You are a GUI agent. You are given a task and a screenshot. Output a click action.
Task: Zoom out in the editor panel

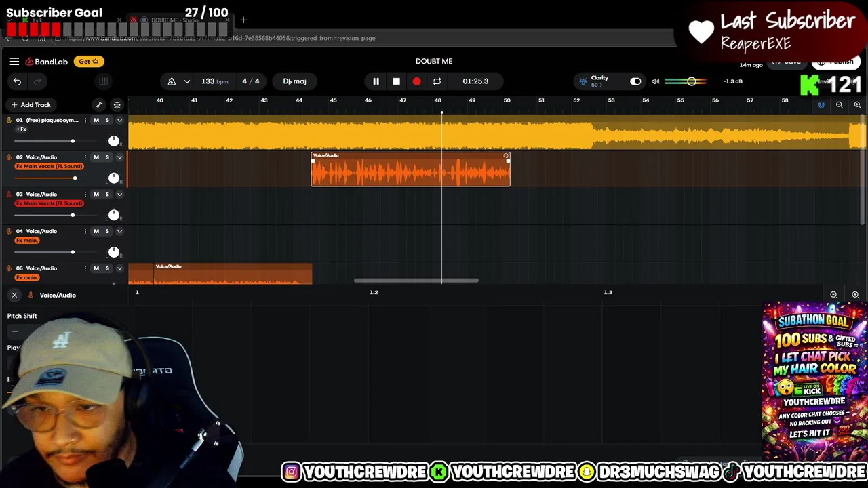coord(833,295)
